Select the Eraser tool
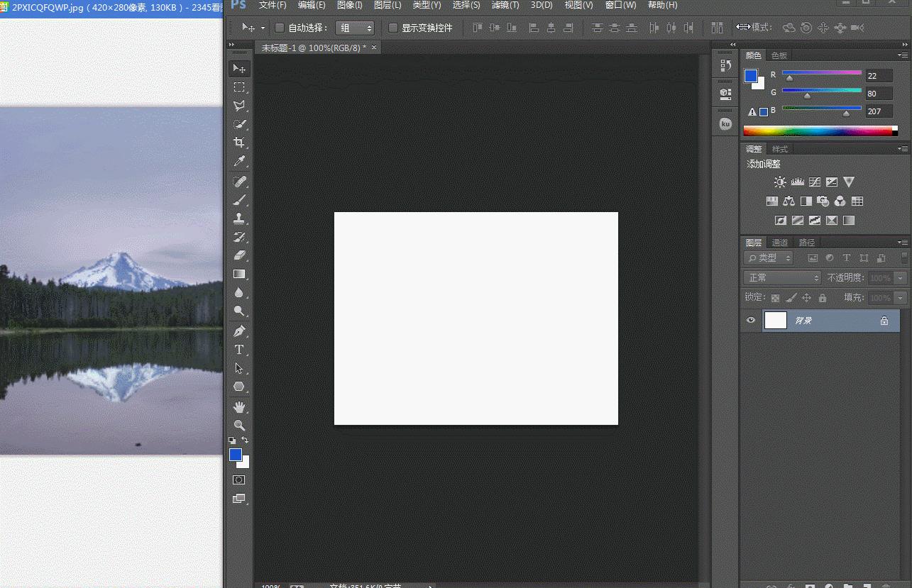This screenshot has width=912, height=588. pyautogui.click(x=239, y=255)
